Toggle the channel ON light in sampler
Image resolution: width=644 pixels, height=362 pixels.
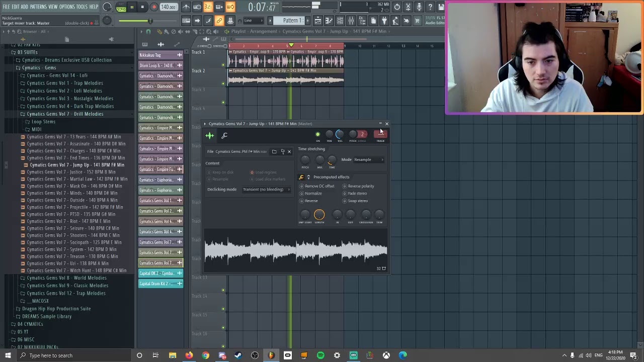click(x=317, y=134)
